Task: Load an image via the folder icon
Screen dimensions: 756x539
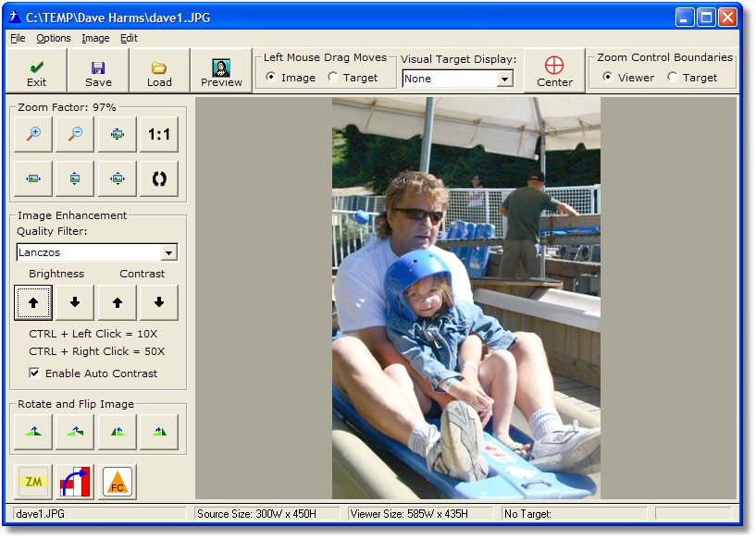Action: pos(159,70)
